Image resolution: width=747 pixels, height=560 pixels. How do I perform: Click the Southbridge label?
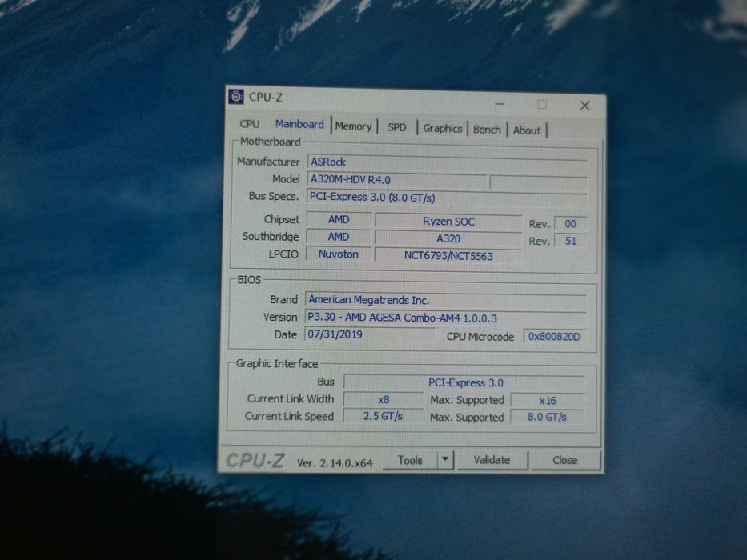271,236
